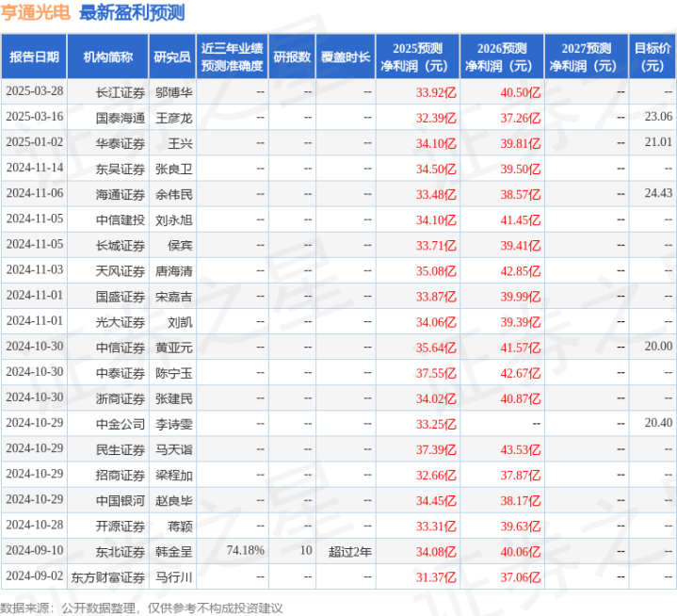Click analyst 王彦龙
The height and width of the screenshot is (616, 677).
coord(173,118)
